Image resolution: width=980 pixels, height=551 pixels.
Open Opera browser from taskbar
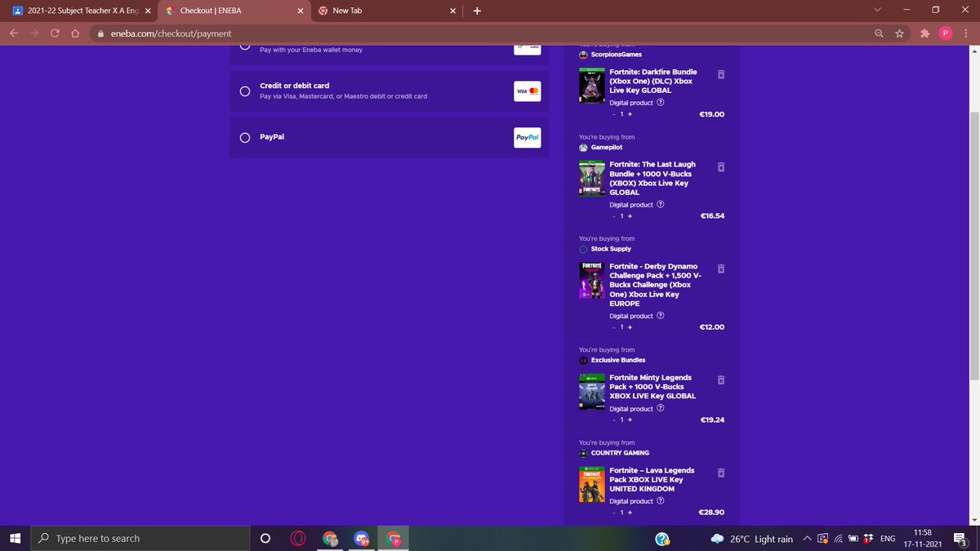point(298,538)
